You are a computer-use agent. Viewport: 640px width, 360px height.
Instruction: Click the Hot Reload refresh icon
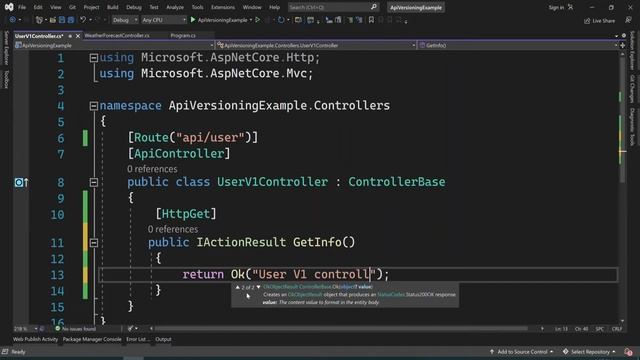click(x=281, y=20)
